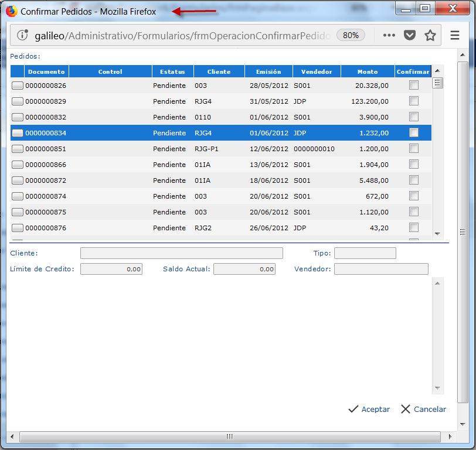Bookmark this page with the star icon
The height and width of the screenshot is (450, 476).
pyautogui.click(x=430, y=35)
